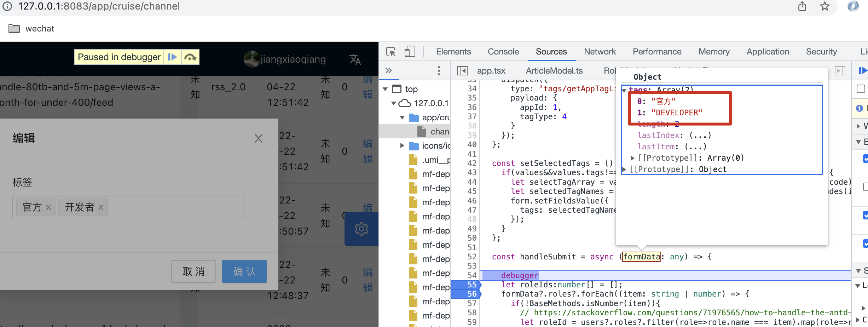Open the three-dot menu in the Sources navigator

pos(439,70)
